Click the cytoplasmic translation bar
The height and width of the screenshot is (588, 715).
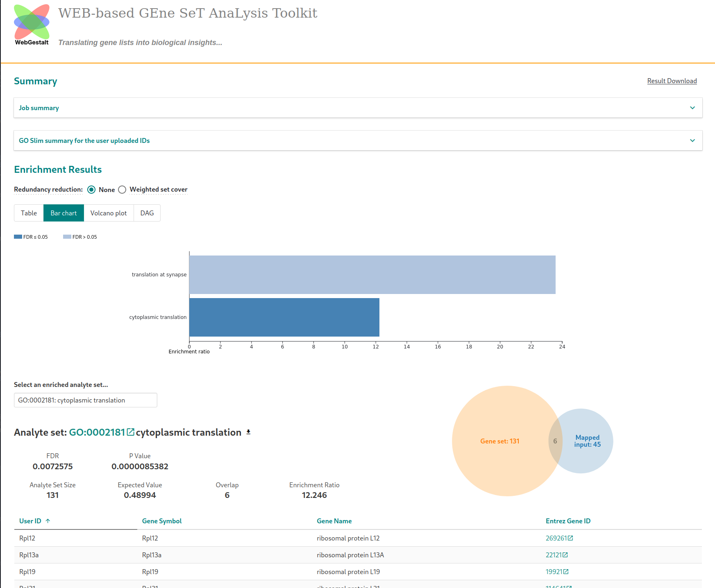click(x=284, y=317)
